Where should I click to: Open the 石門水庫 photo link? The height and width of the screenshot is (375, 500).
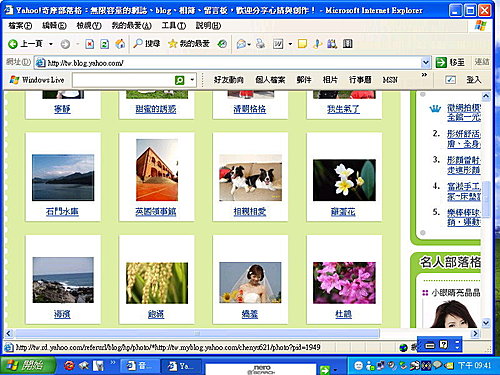click(x=62, y=212)
